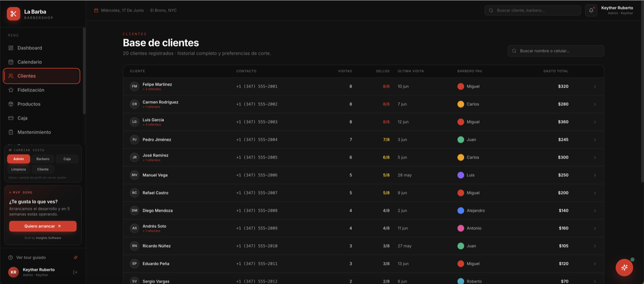Screen dimensions: 644x284
Task: Expand Manuel Vega row chevron
Action: click(x=595, y=175)
